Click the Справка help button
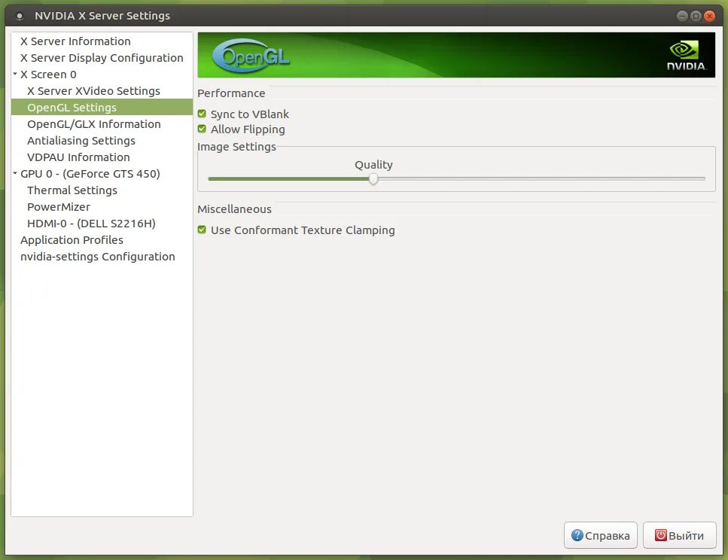This screenshot has height=560, width=728. [600, 535]
